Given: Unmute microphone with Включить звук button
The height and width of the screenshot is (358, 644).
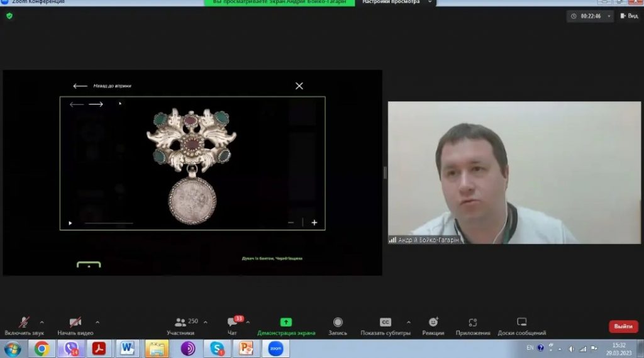Looking at the screenshot, I should [24, 323].
